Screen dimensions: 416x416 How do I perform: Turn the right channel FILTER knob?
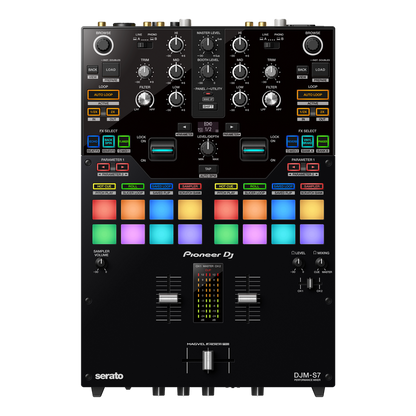tap(271, 99)
